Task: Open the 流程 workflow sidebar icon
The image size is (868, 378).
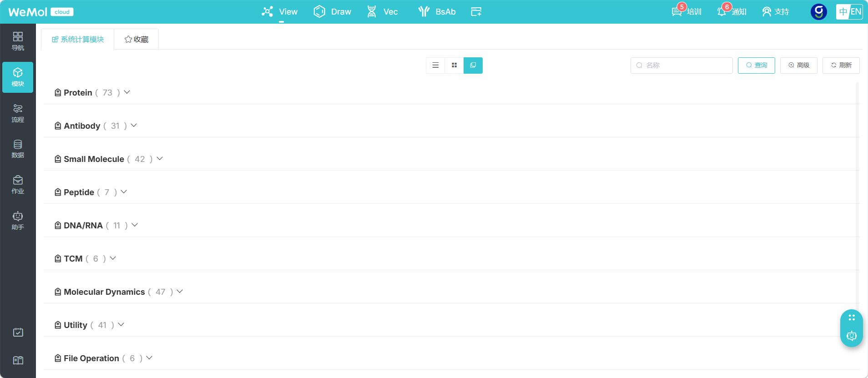Action: click(18, 113)
